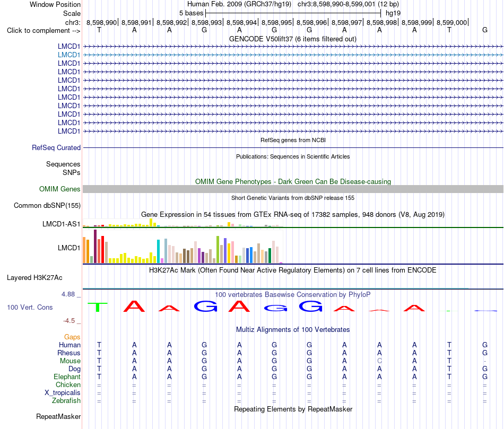504x429 pixels.
Task: Click coordinate label 8,598,992
Action: click(x=171, y=22)
